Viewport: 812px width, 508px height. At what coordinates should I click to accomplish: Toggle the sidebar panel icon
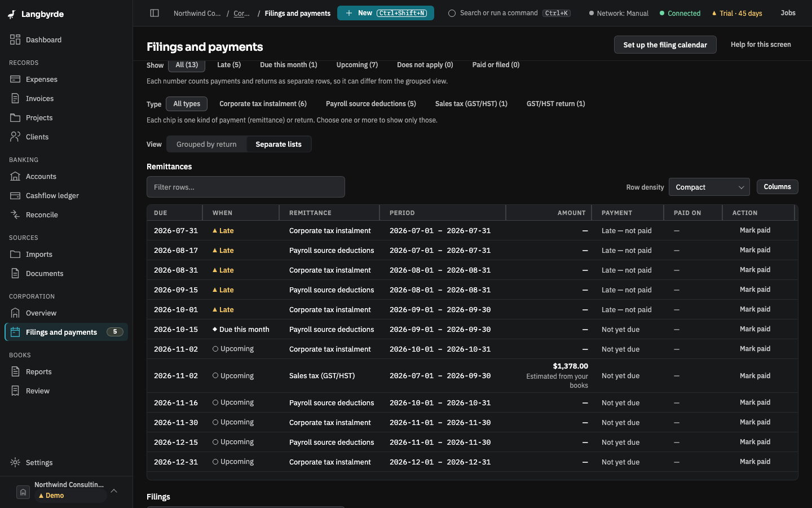tap(155, 13)
